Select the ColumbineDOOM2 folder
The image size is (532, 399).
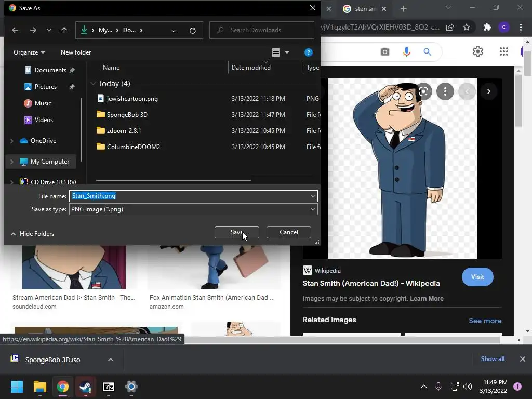tap(134, 147)
